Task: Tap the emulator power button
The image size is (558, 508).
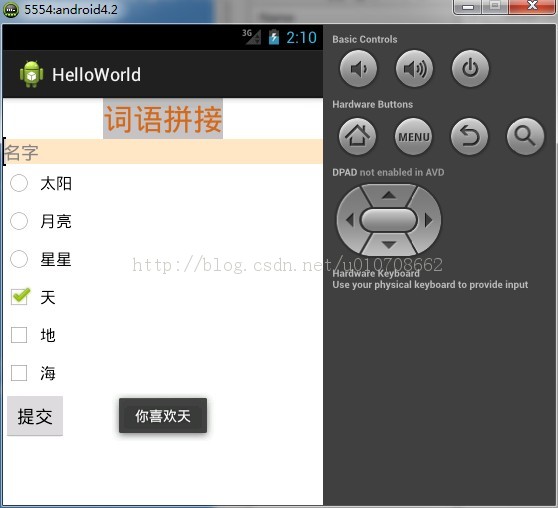Action: (x=470, y=68)
